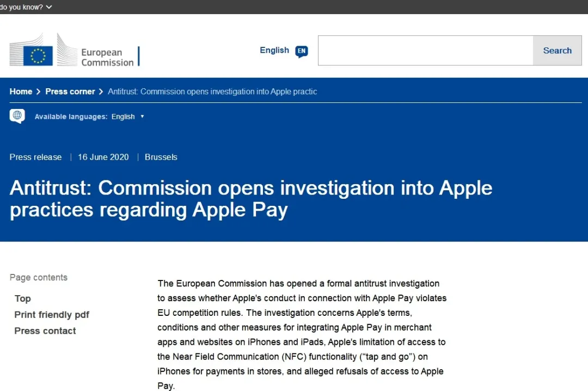Expand the 'do you know?' chevron
The width and height of the screenshot is (588, 391).
coord(49,7)
